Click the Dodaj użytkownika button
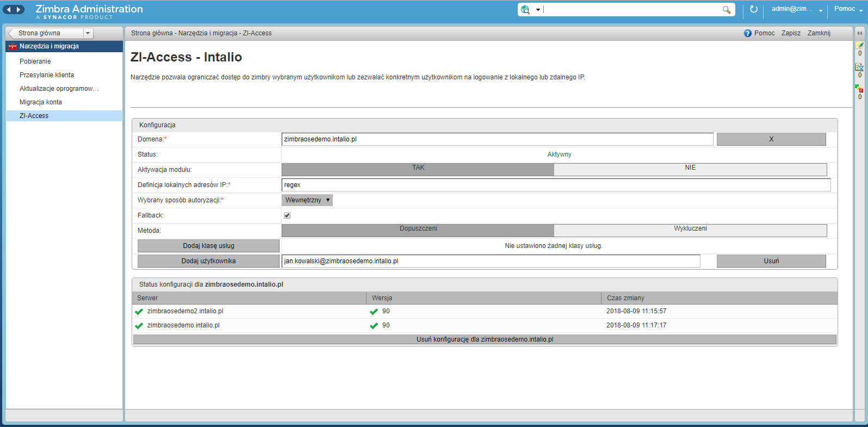This screenshot has width=868, height=427. [x=208, y=261]
